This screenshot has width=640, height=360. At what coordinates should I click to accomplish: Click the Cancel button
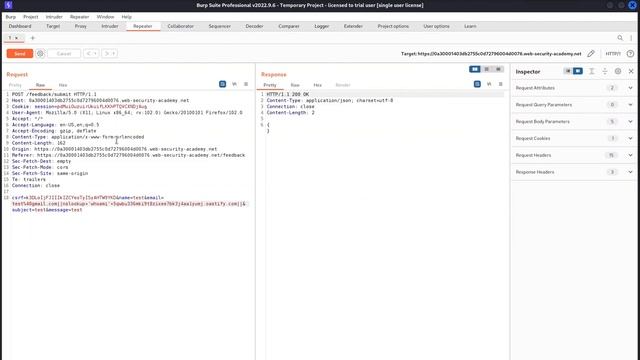[64, 53]
